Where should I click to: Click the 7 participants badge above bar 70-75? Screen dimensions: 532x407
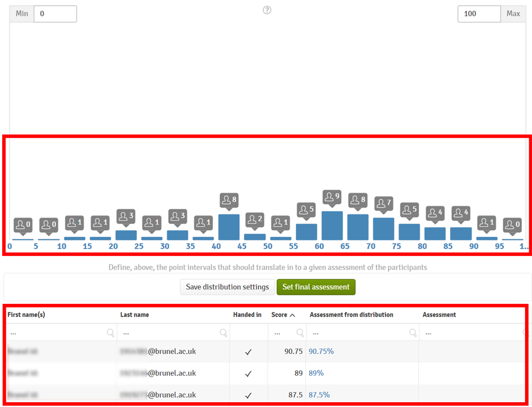[384, 204]
